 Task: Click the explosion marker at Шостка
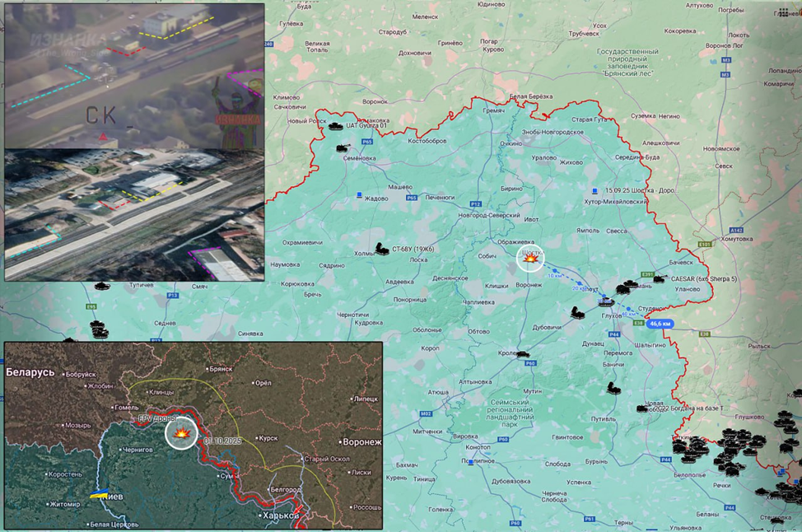point(531,260)
